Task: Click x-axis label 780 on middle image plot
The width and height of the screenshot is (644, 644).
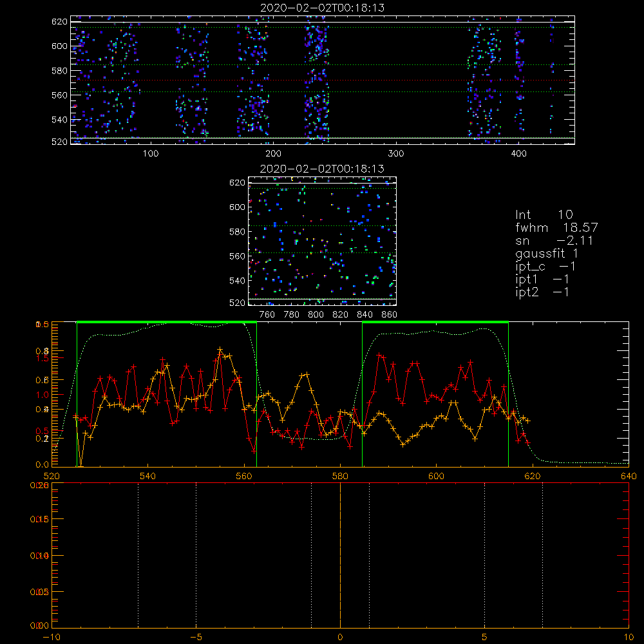Action: click(292, 315)
